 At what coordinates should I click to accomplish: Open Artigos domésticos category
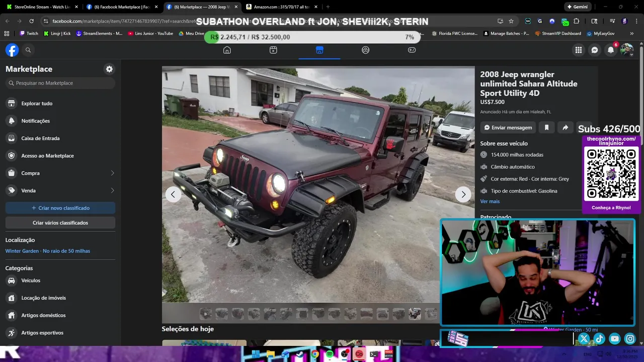pos(60,315)
